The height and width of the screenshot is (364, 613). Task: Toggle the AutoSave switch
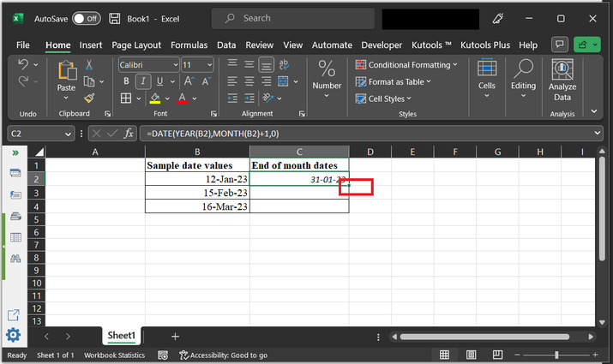pos(85,18)
